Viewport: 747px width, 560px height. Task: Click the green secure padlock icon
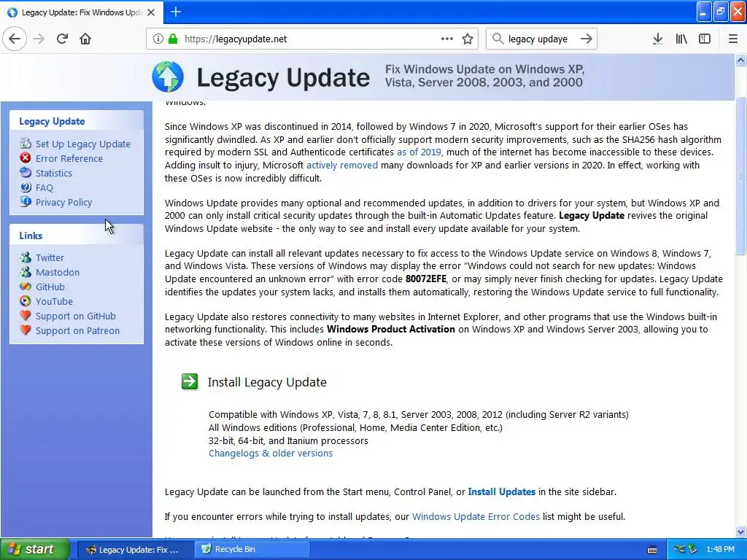(173, 39)
